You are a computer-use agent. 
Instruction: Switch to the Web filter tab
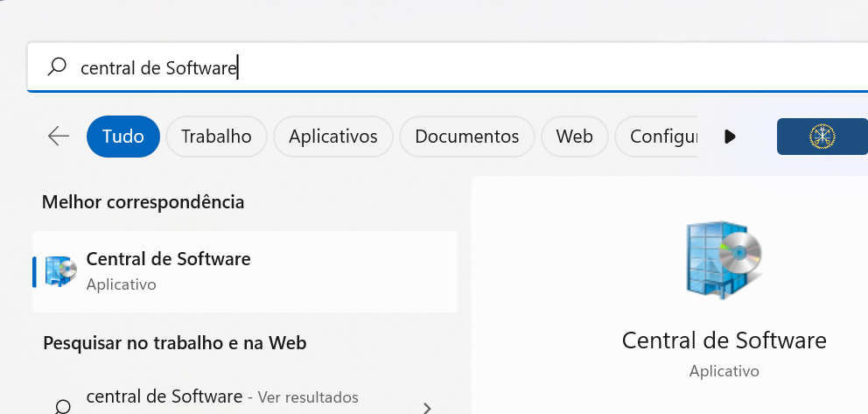575,137
